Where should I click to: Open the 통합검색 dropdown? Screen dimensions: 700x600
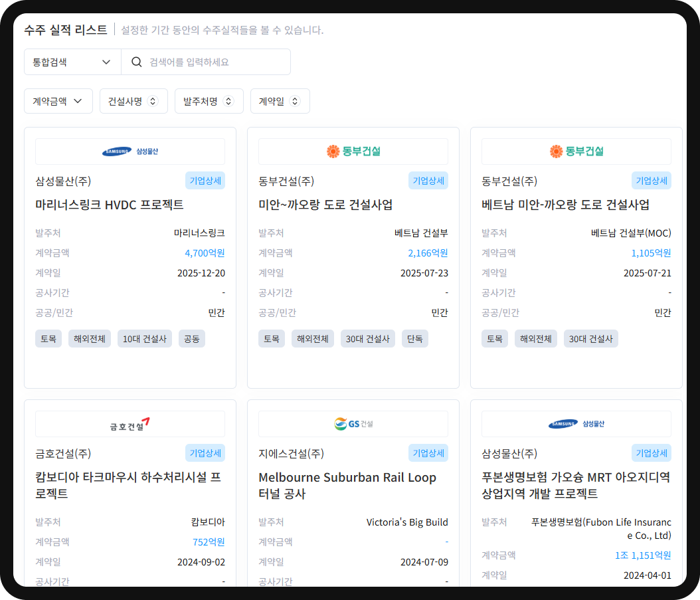tap(72, 62)
